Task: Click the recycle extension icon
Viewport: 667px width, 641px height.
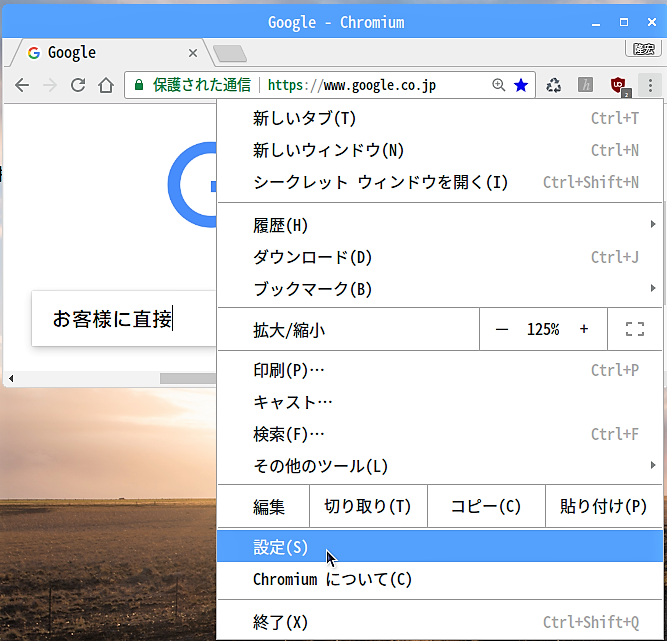Action: pyautogui.click(x=553, y=86)
